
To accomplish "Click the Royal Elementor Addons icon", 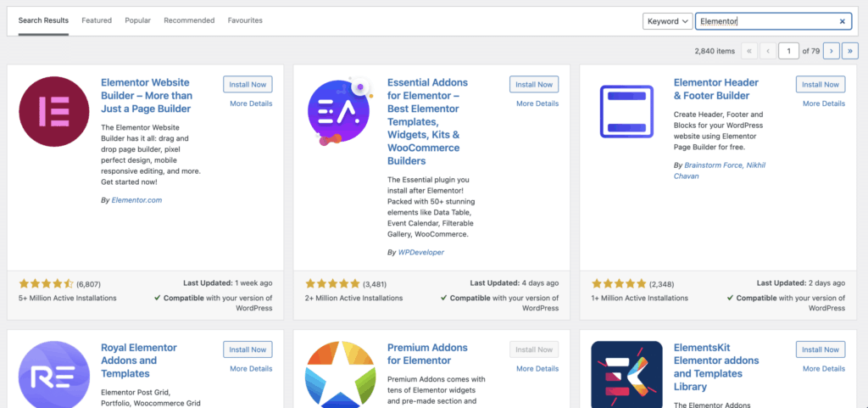I will click(53, 374).
